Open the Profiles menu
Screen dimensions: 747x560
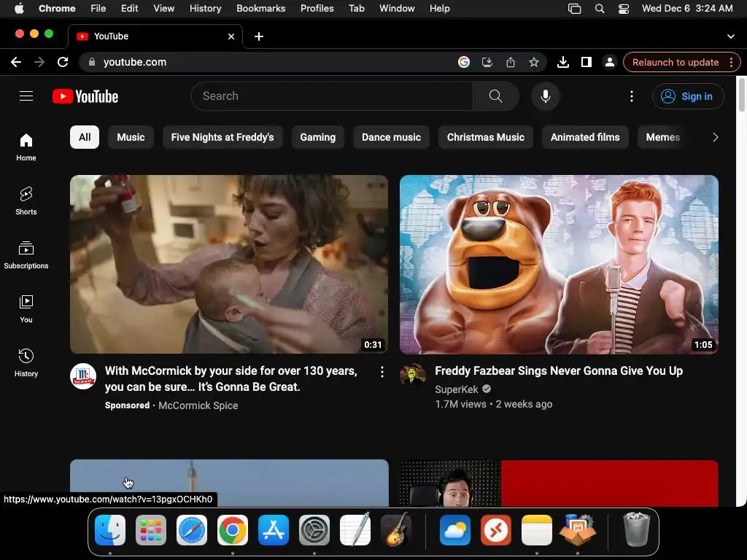[x=317, y=9]
